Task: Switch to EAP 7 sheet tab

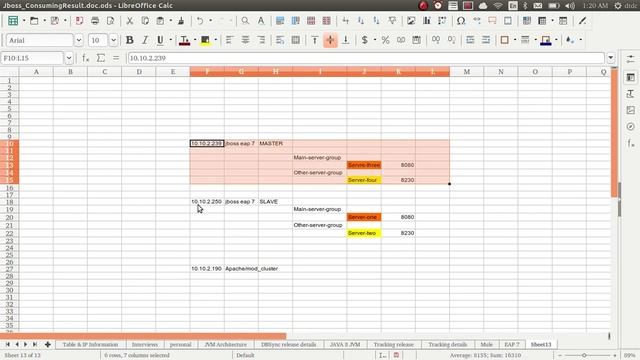Action: 512,344
